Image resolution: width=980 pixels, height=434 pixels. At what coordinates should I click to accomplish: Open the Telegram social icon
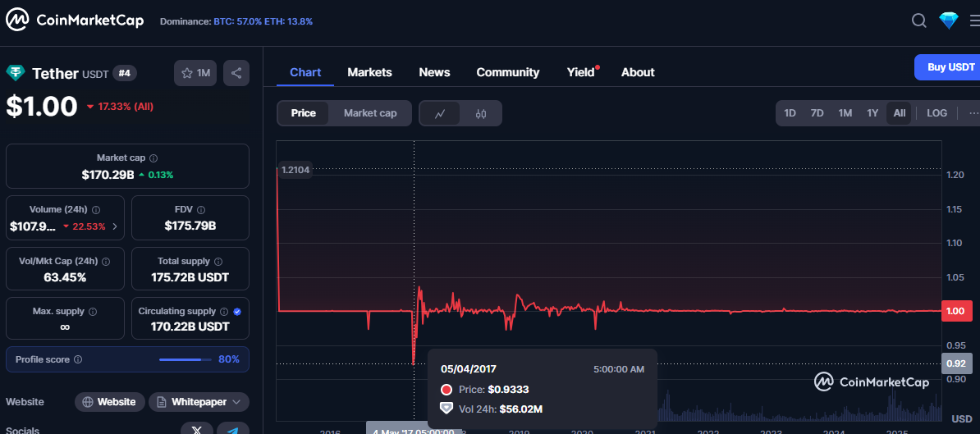[x=232, y=428]
